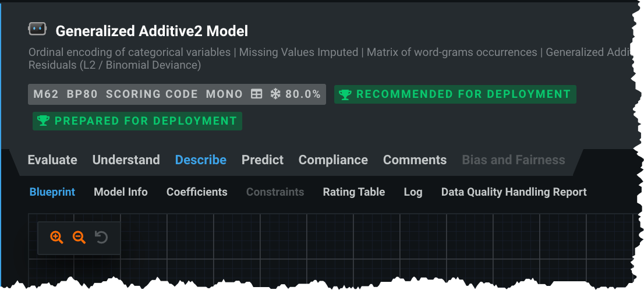Image resolution: width=644 pixels, height=290 pixels.
Task: Show the Model Info sub-tab
Action: coord(121,192)
